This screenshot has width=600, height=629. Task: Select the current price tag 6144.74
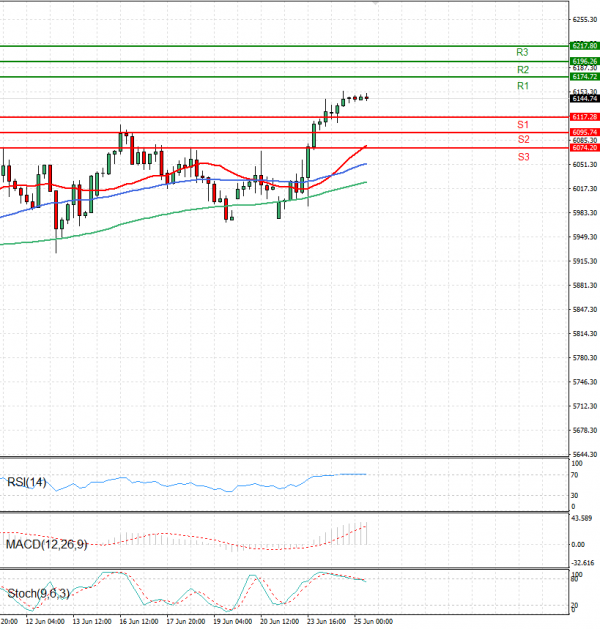[585, 99]
